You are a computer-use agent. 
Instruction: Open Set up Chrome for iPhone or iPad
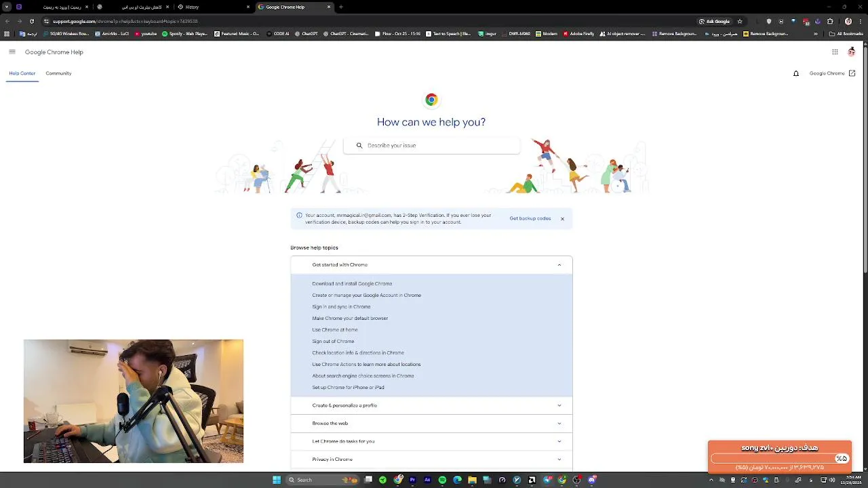tap(348, 388)
